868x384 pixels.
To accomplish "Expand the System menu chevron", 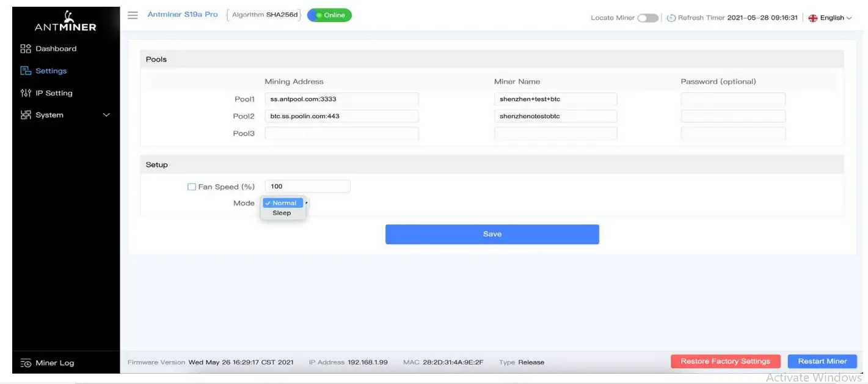I will click(x=106, y=114).
